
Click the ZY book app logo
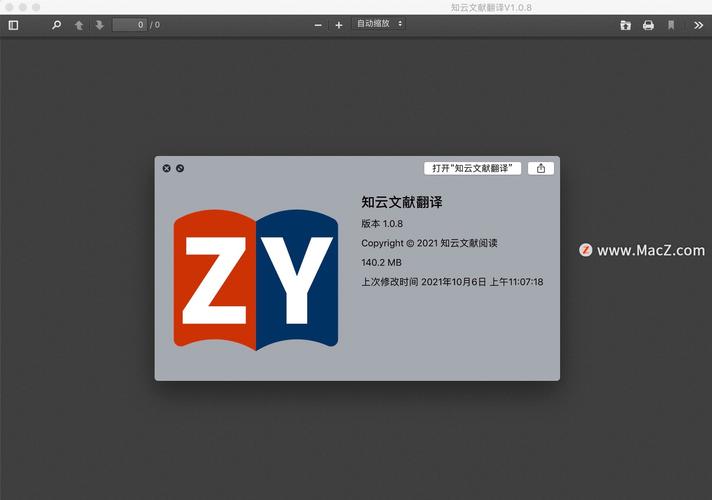256,280
